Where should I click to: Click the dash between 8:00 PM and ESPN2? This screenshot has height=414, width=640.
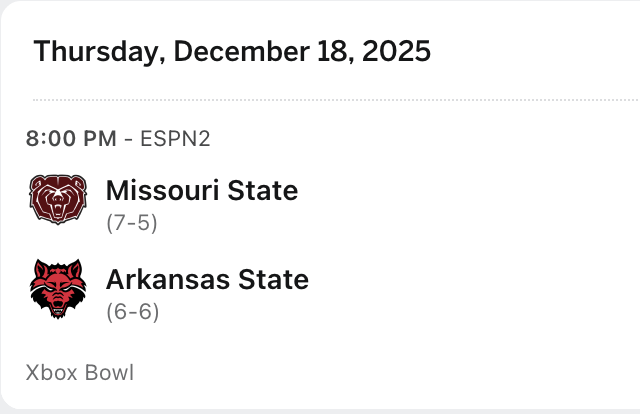(129, 139)
